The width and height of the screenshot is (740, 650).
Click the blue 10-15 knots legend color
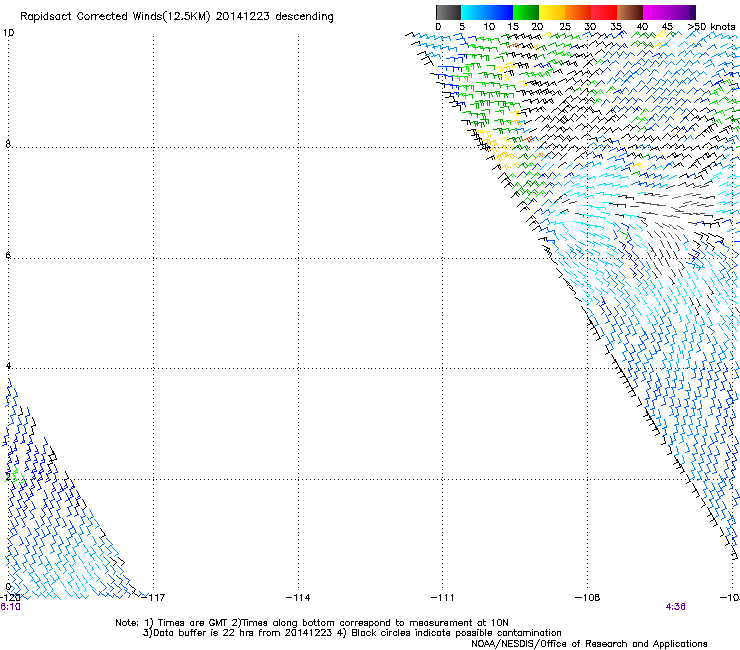[500, 12]
